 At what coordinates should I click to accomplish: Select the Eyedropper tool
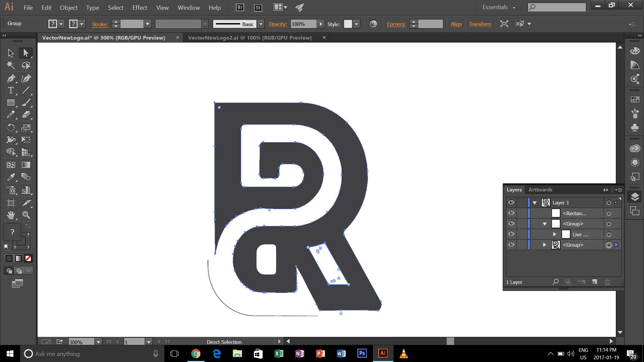click(x=11, y=177)
